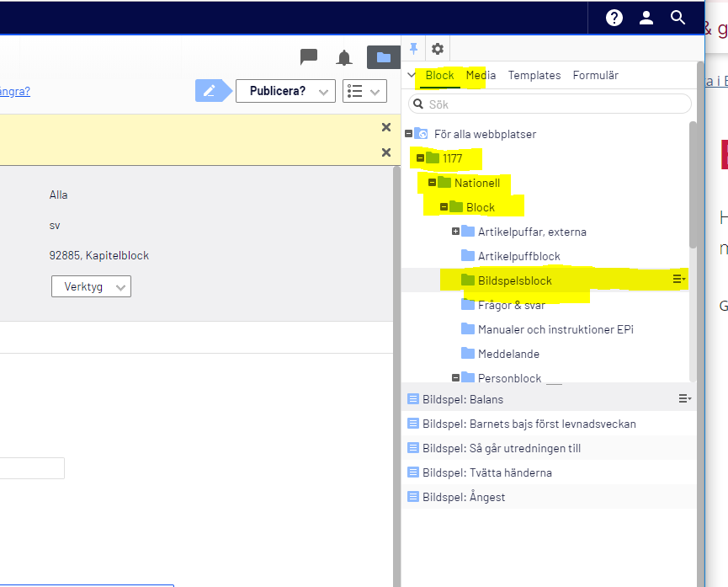This screenshot has width=728, height=587.
Task: Collapse the 1177 folder node
Action: coord(420,158)
